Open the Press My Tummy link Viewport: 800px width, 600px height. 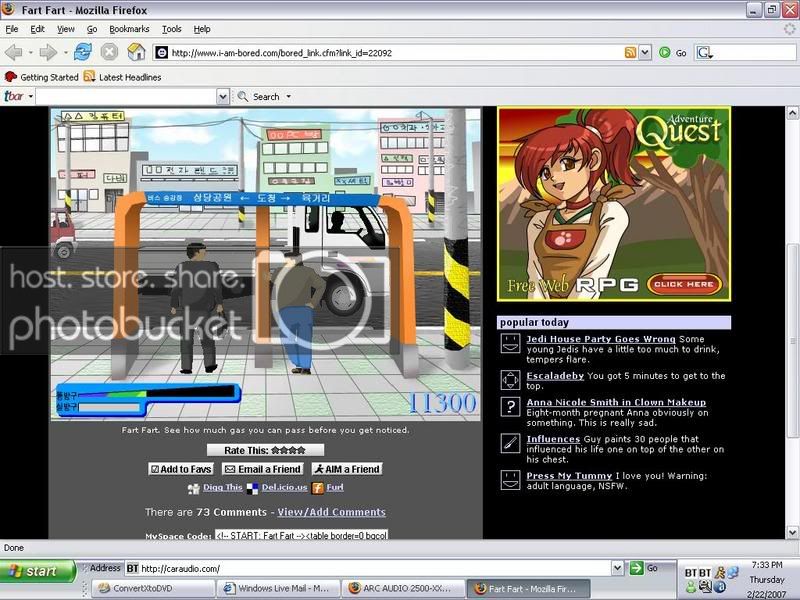pyautogui.click(x=569, y=476)
